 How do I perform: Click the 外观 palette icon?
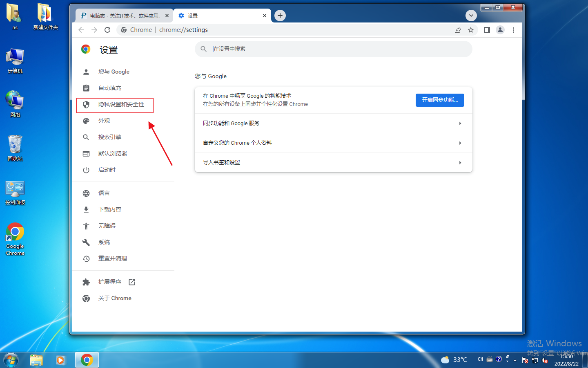coord(86,121)
